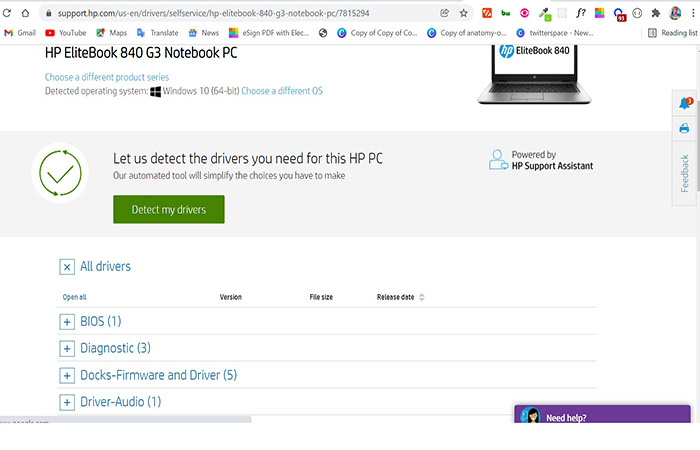Viewport: 700px width, 450px height.
Task: Expand the Driver-Audio (1) category
Action: coord(67,402)
